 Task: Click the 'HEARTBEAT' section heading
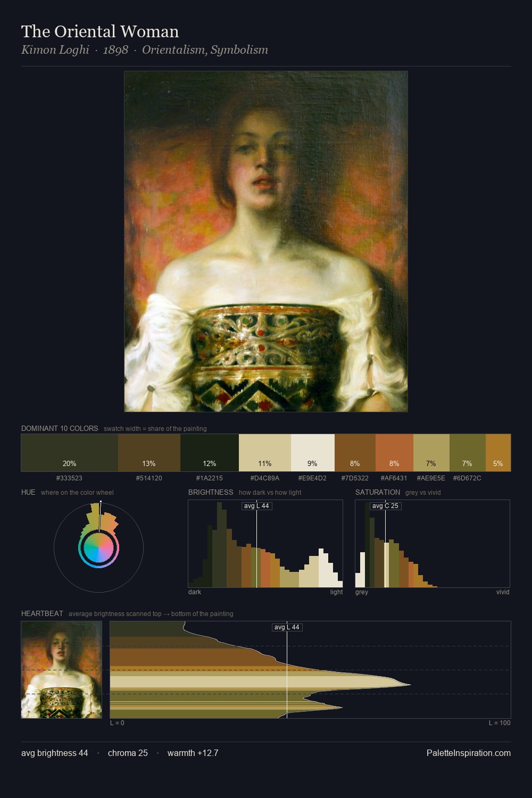(42, 613)
